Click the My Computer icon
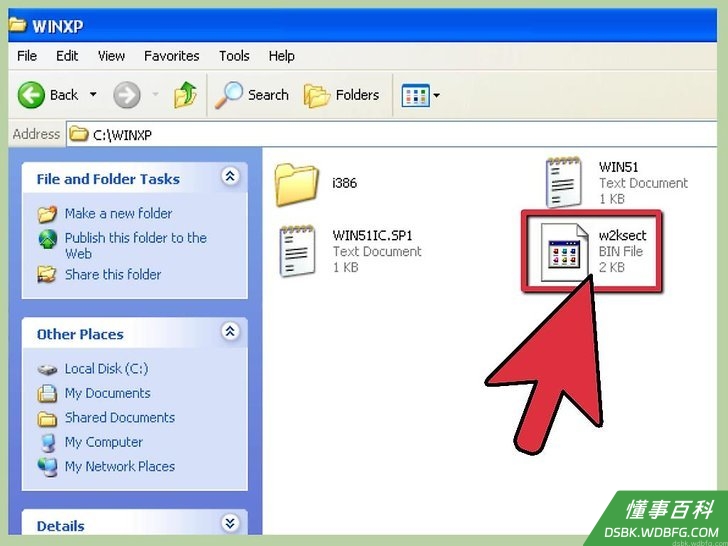This screenshot has height=546, width=728. 47,443
